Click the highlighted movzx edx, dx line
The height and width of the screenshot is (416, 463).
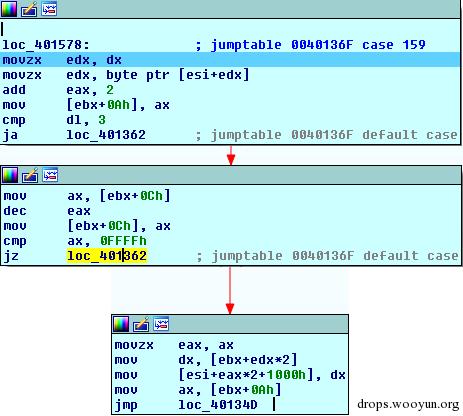click(231, 60)
